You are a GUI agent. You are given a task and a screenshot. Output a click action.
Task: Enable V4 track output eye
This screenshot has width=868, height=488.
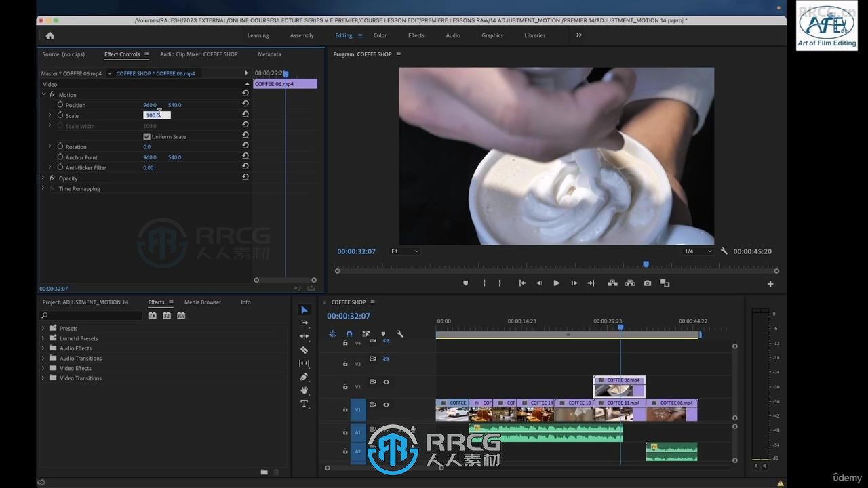coord(386,341)
